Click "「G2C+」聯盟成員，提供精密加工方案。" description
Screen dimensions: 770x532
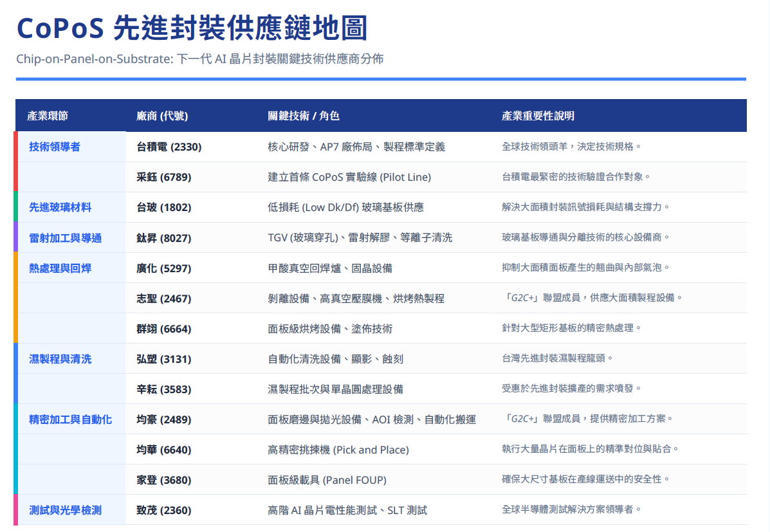point(587,419)
